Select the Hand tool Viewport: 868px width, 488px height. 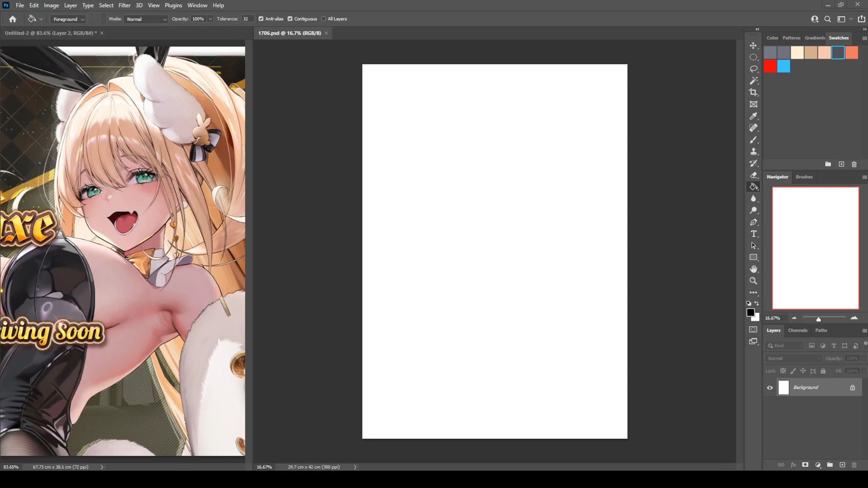point(753,269)
